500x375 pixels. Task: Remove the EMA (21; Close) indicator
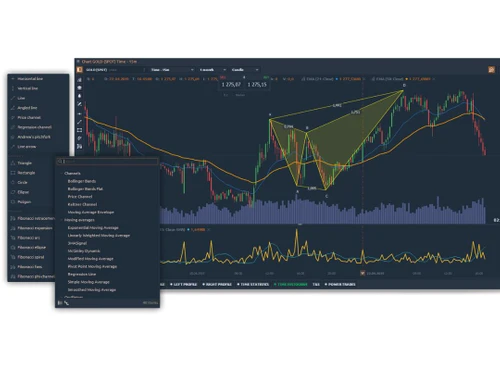coord(364,79)
